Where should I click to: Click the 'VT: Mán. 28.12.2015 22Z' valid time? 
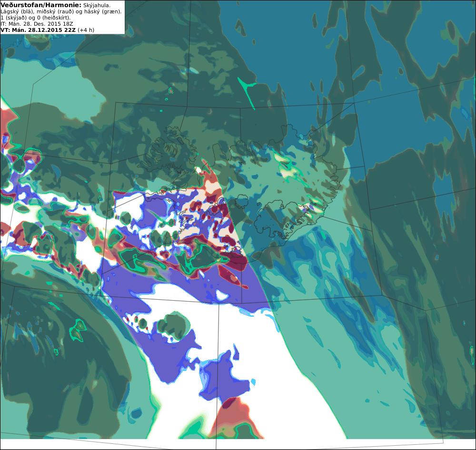coord(38,30)
